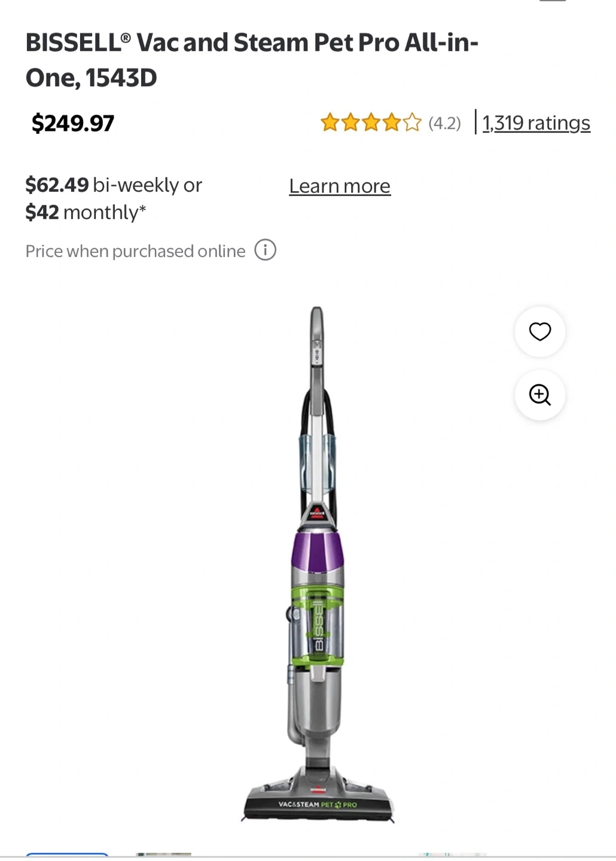The image size is (616, 861).
Task: Click the second gold rating star
Action: [350, 123]
